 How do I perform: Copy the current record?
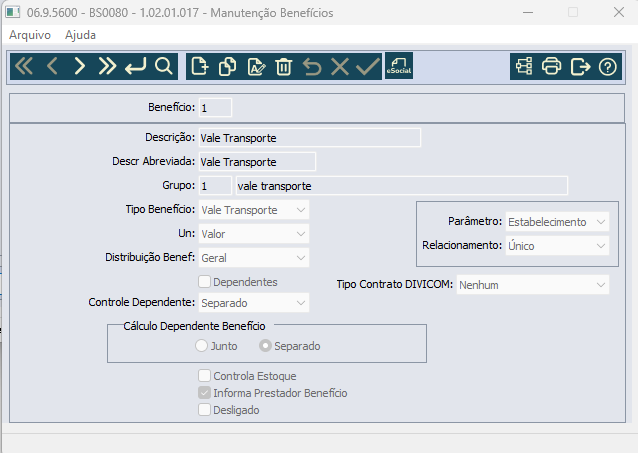tap(227, 66)
